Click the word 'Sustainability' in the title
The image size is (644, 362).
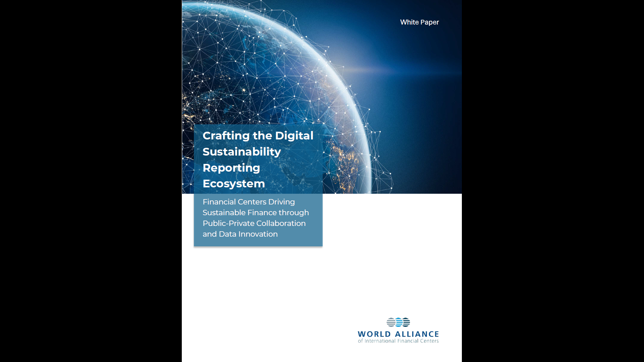[241, 152]
